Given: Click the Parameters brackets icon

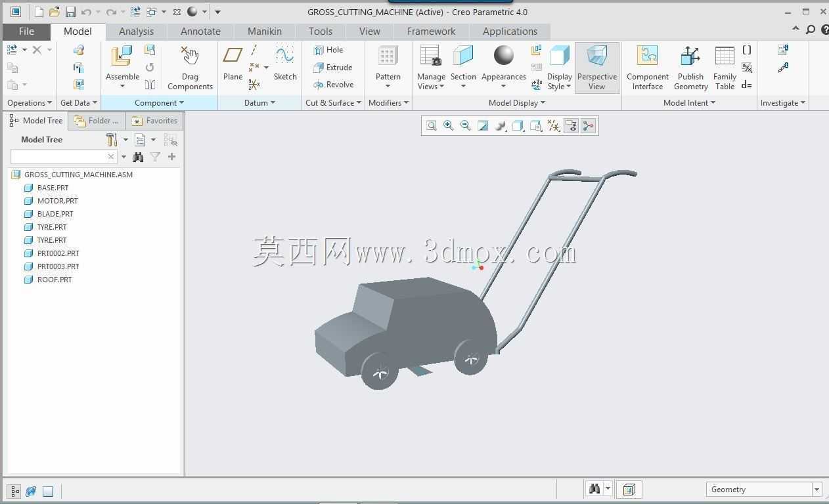Looking at the screenshot, I should (x=747, y=50).
